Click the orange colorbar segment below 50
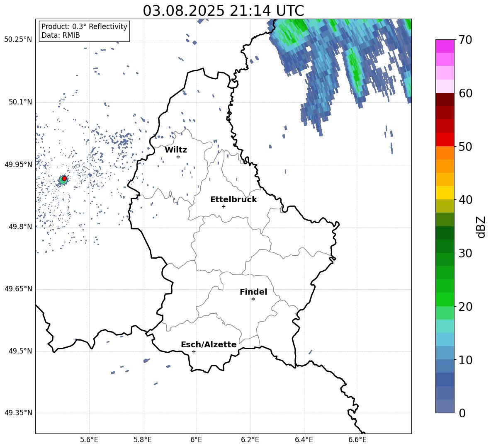The height and width of the screenshot is (448, 491). point(445,153)
